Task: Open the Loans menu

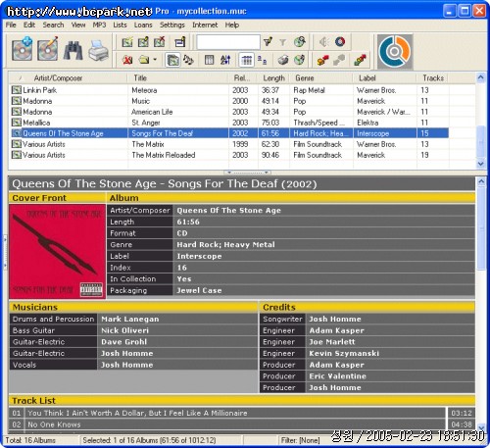Action: point(143,25)
